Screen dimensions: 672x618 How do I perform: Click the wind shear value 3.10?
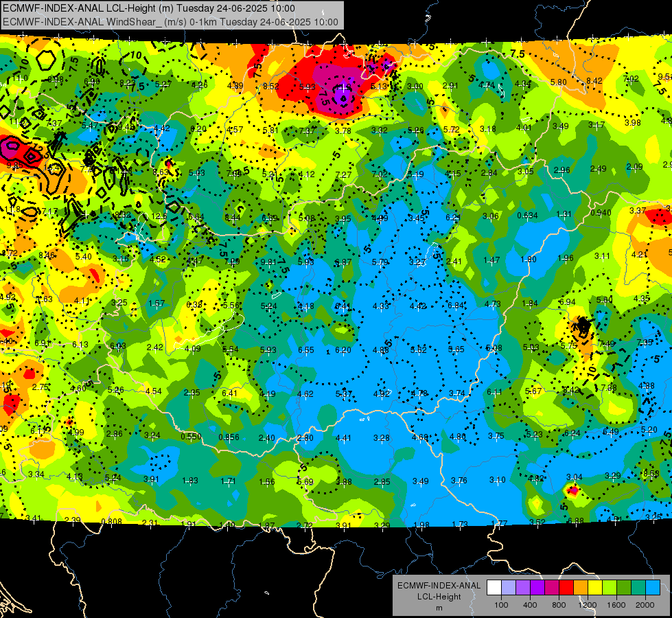[x=497, y=479]
